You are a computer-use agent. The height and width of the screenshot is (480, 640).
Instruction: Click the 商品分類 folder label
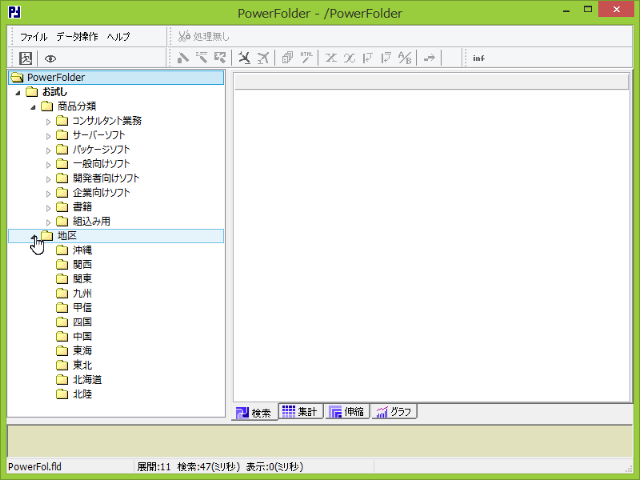[x=77, y=107]
